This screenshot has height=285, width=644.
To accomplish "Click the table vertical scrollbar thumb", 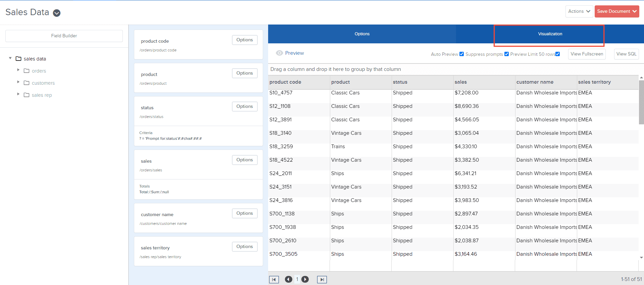I will click(641, 103).
